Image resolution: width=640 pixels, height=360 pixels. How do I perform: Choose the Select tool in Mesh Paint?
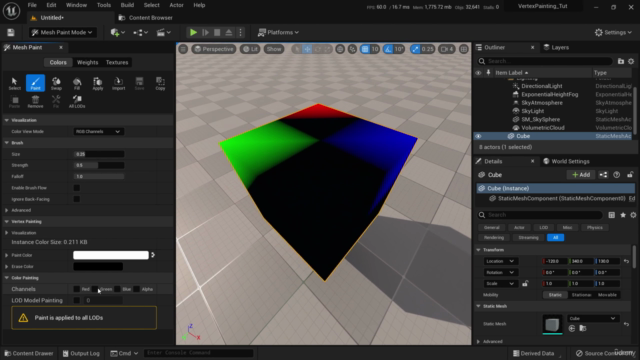[14, 83]
